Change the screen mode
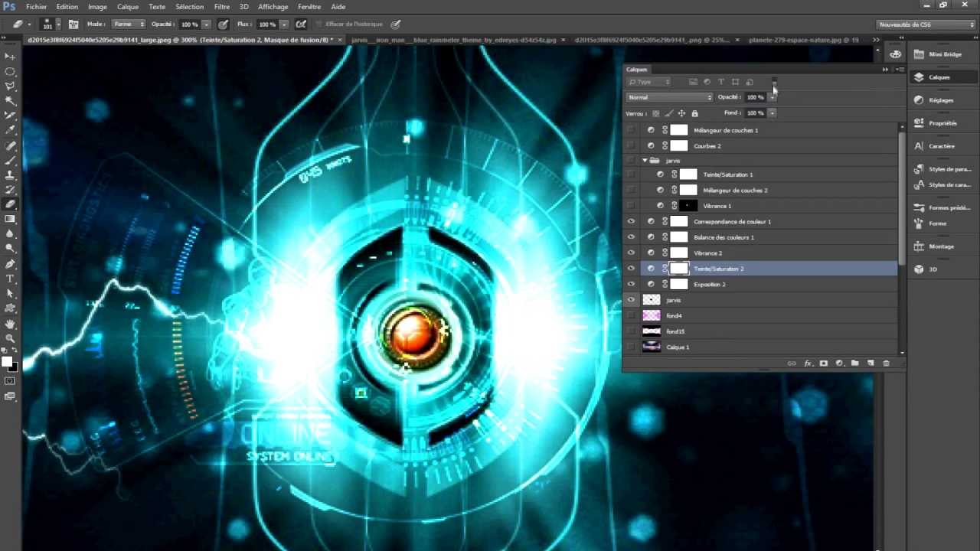 [11, 396]
